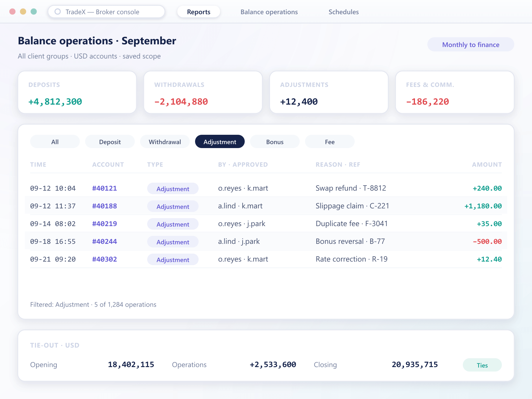This screenshot has height=399, width=532.
Task: Select the 'Duplicate fee · F-3041' cell
Action: click(352, 224)
